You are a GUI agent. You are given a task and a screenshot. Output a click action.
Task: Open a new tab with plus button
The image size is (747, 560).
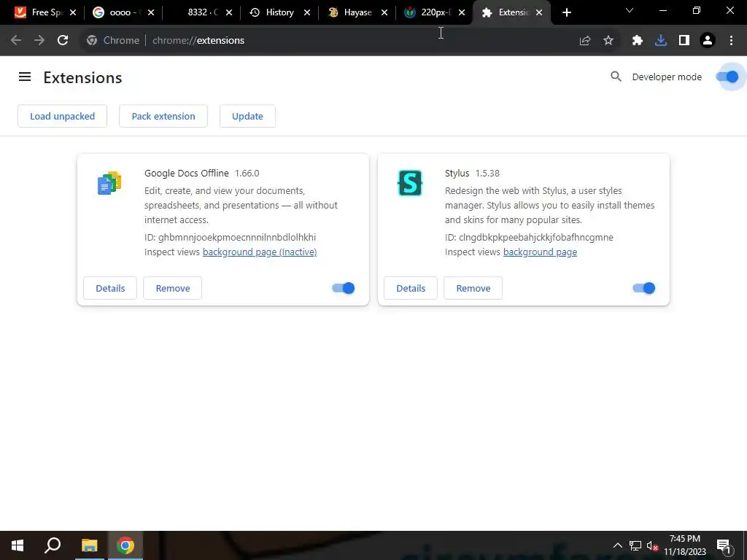(x=566, y=12)
